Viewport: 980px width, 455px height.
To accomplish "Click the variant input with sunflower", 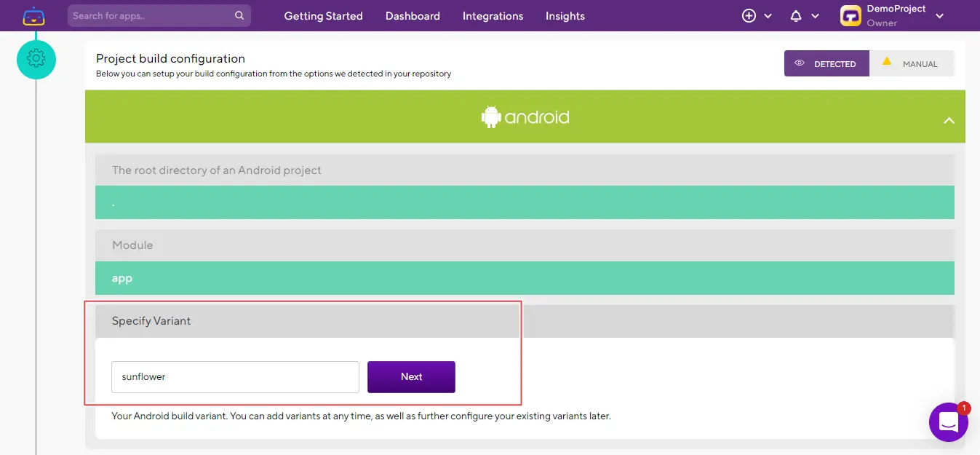I will point(235,377).
